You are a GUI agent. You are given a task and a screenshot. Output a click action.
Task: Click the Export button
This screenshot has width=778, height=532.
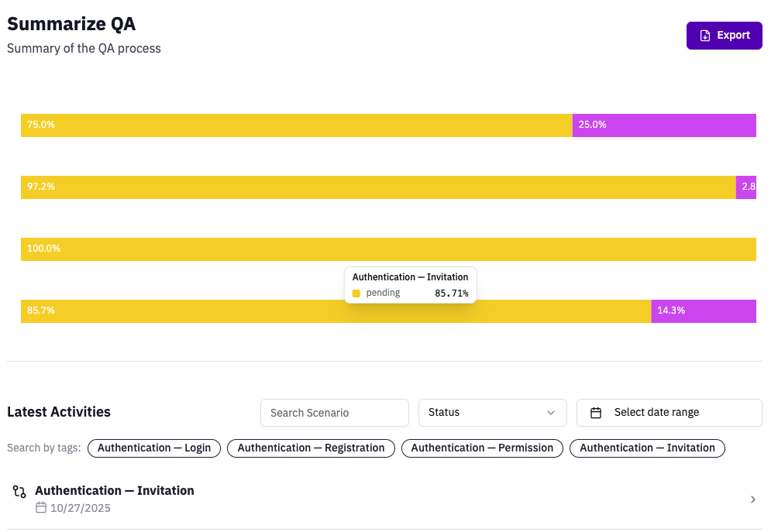pyautogui.click(x=724, y=36)
